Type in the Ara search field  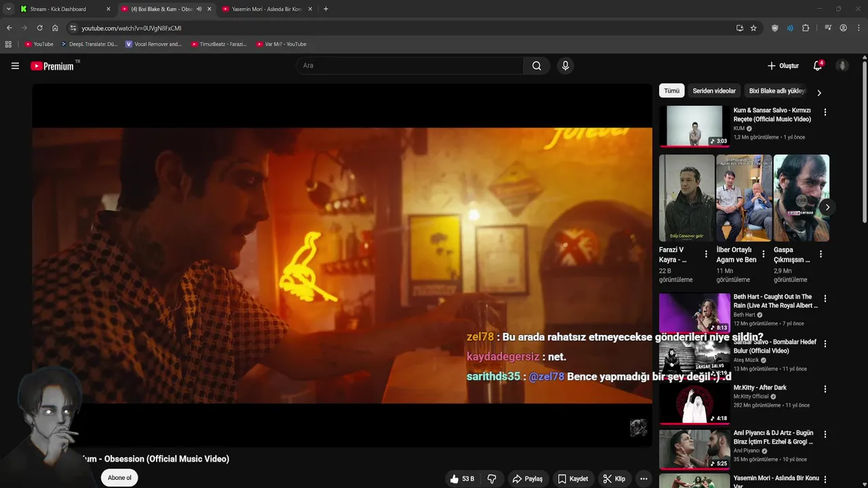coord(410,66)
